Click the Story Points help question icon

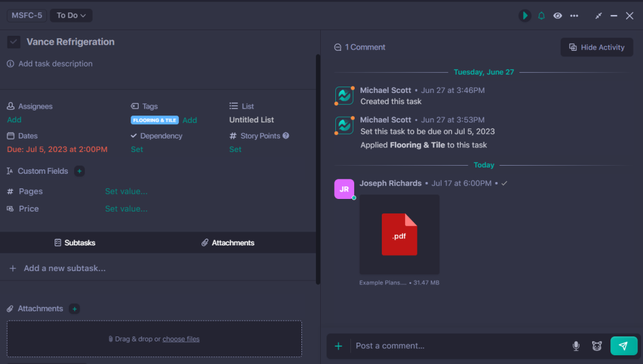(x=286, y=136)
